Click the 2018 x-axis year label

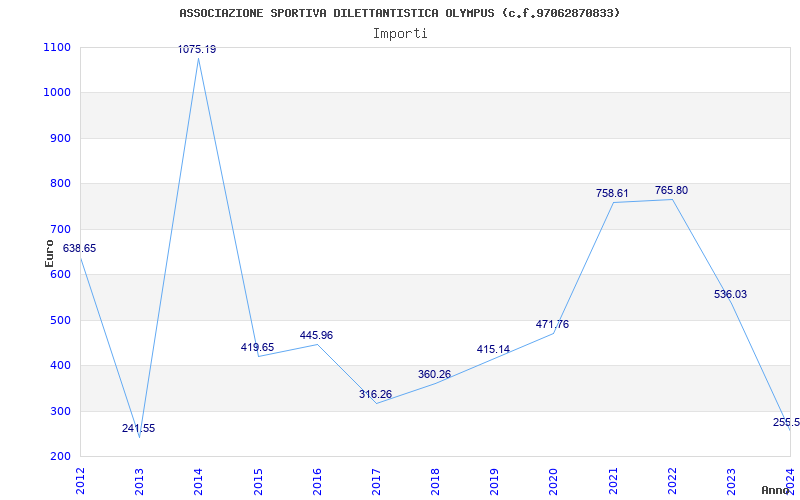pos(435,481)
